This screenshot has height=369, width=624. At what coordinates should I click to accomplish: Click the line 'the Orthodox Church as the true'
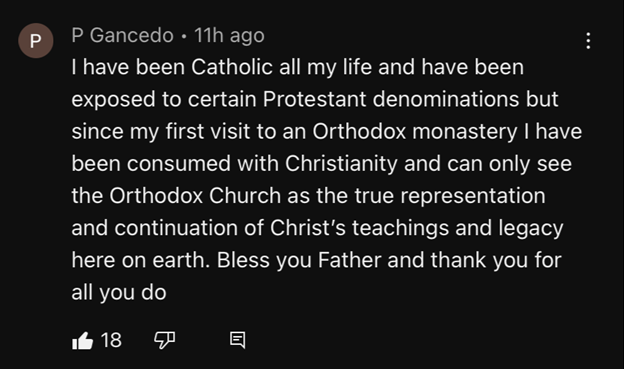click(308, 196)
